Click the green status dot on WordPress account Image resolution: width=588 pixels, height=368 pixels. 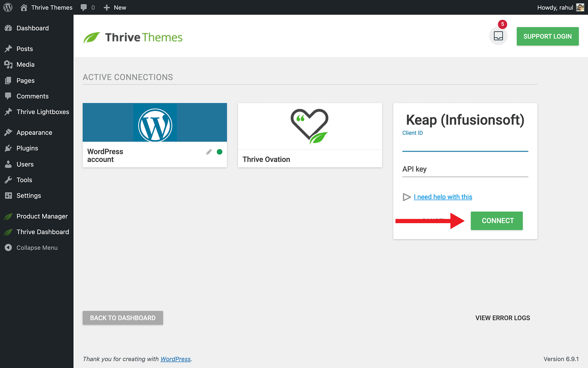coord(219,152)
